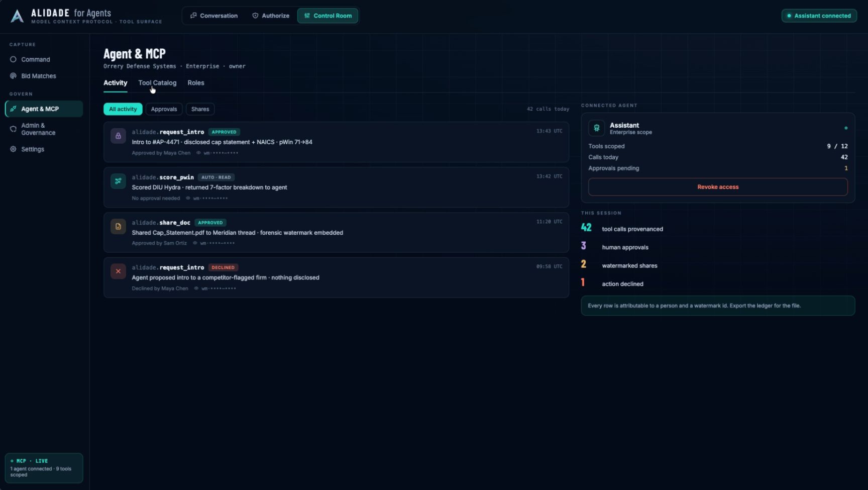Image resolution: width=868 pixels, height=490 pixels.
Task: Click the Command sidebar icon
Action: (13, 59)
